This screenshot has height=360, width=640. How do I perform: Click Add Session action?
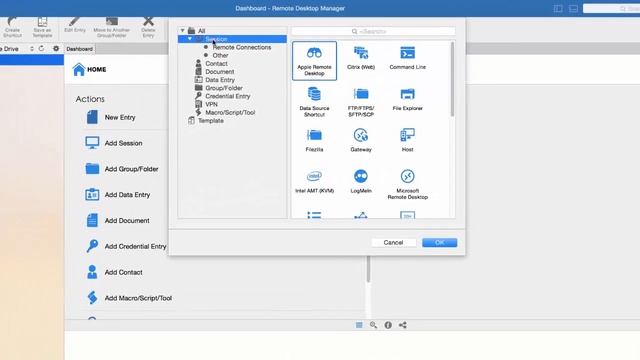pos(123,143)
